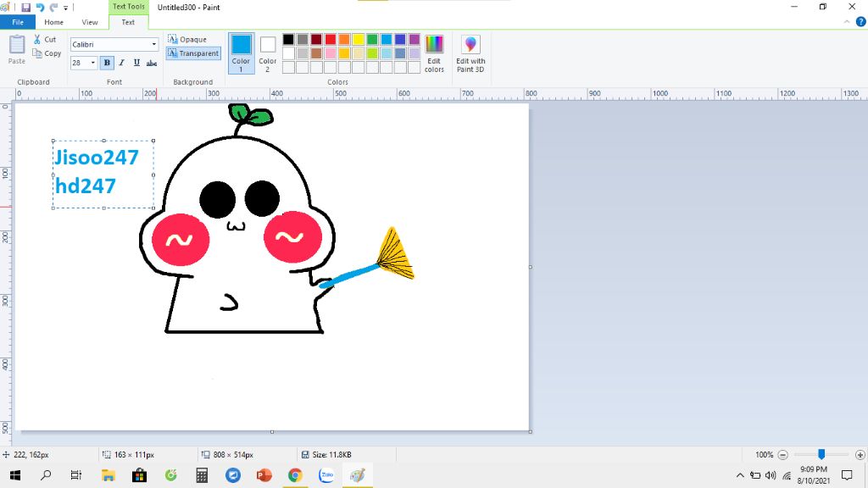Open image with Edit with Paint 3D
The width and height of the screenshot is (868, 488).
[470, 53]
